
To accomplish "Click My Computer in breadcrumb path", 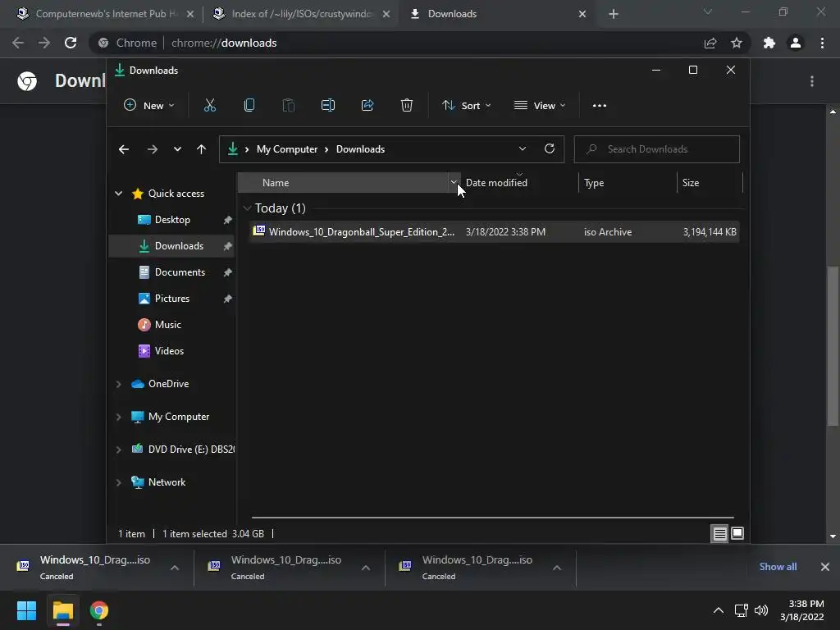I will (x=286, y=149).
